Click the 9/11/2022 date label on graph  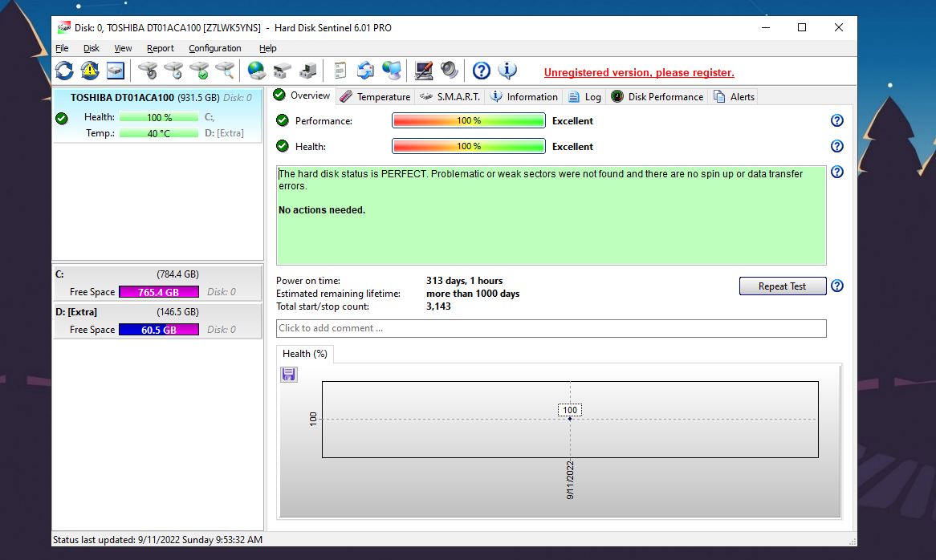(x=570, y=480)
